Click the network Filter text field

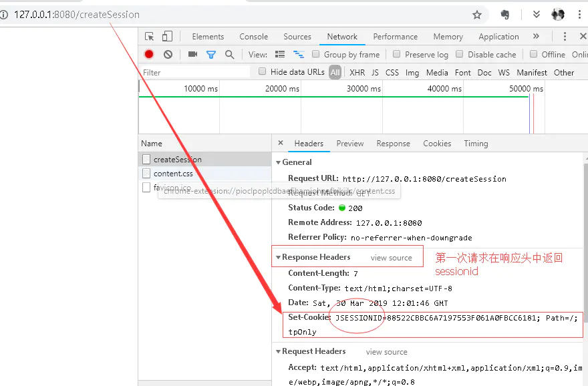point(195,72)
